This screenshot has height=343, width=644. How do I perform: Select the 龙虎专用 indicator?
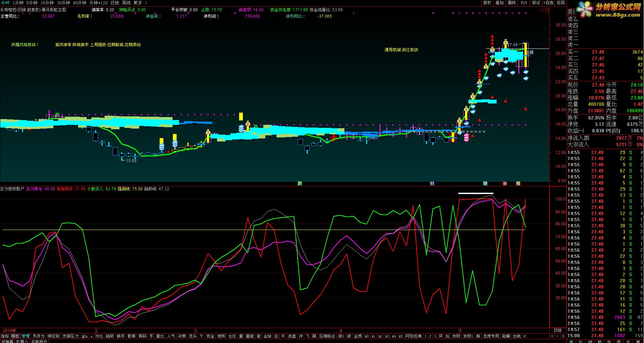[491, 336]
